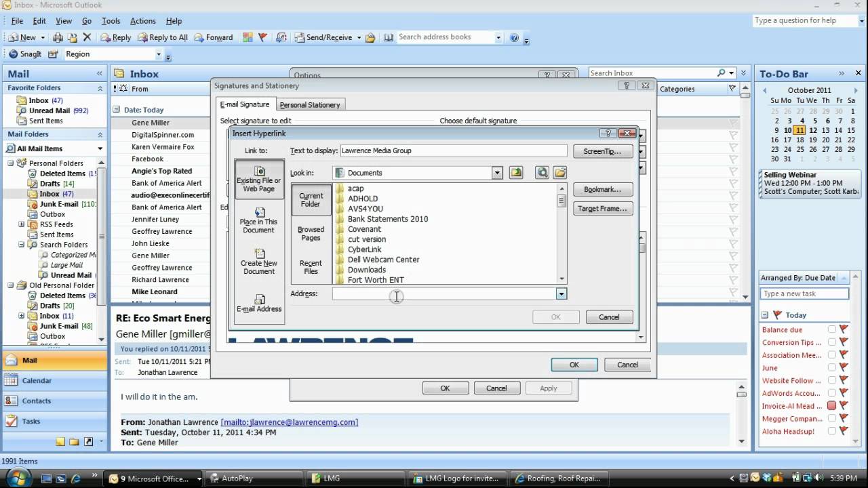Open the Go menu

coord(87,21)
